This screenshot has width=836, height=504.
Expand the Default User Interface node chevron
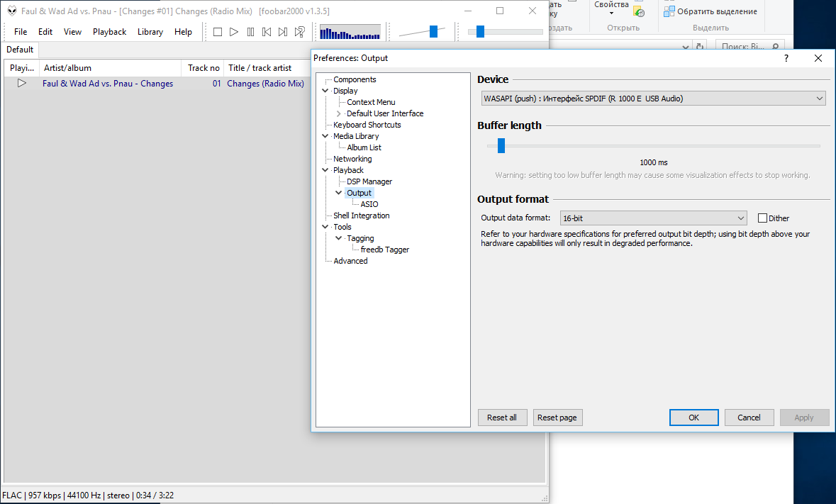click(338, 113)
